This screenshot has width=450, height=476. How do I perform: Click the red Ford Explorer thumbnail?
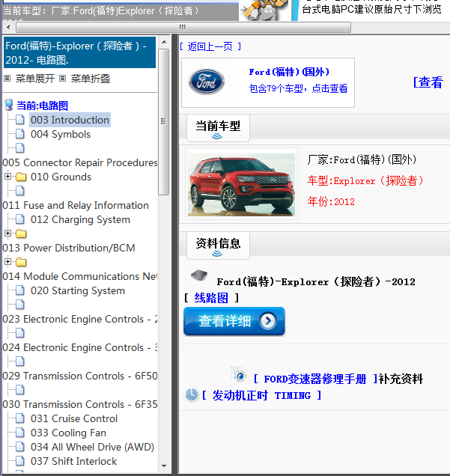click(x=241, y=183)
